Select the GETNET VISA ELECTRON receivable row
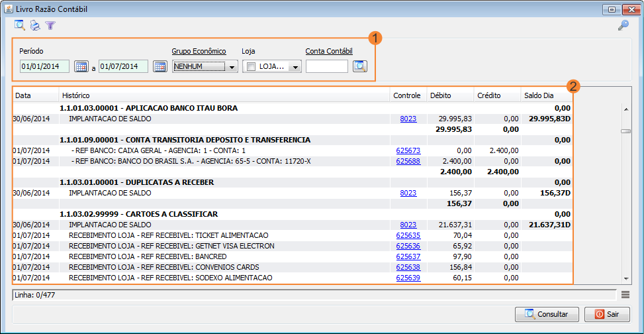This screenshot has height=334, width=644. pyautogui.click(x=293, y=246)
